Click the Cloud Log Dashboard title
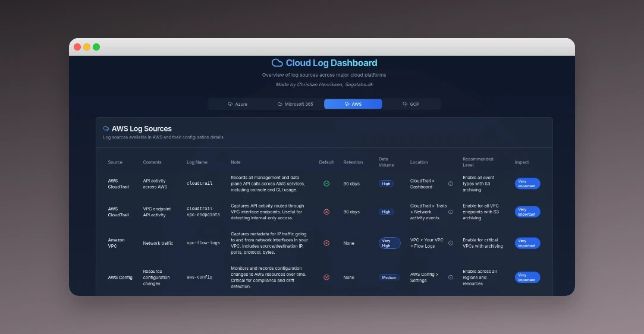644x334 pixels. click(x=331, y=63)
